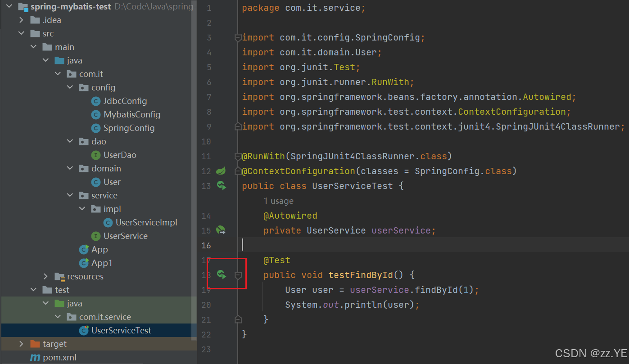Select the App1 class icon

[x=84, y=263]
